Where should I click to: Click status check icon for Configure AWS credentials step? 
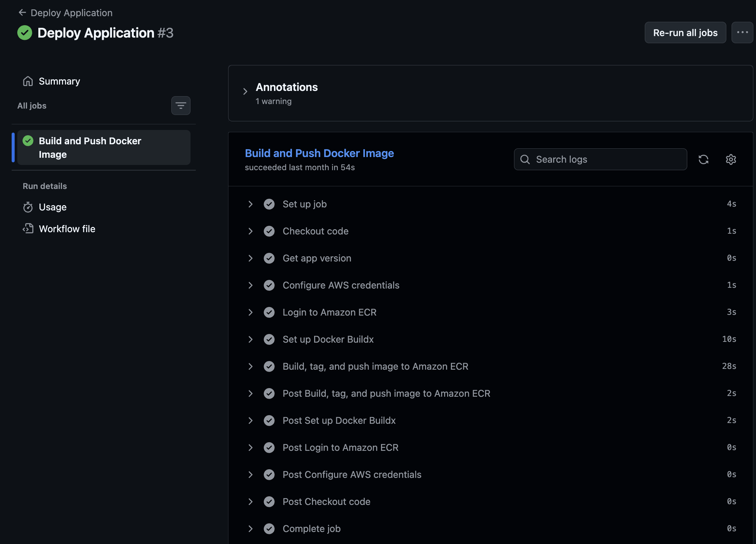tap(269, 285)
